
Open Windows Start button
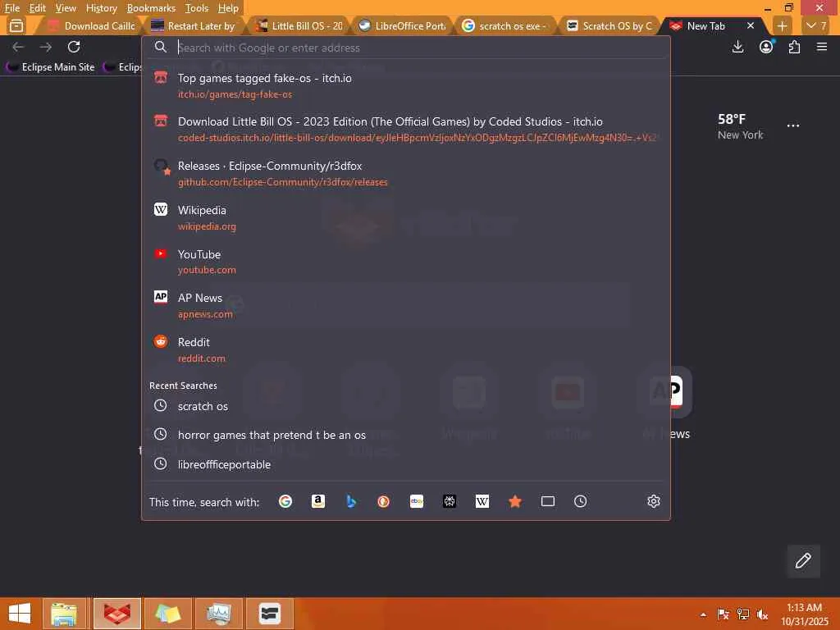(20, 614)
